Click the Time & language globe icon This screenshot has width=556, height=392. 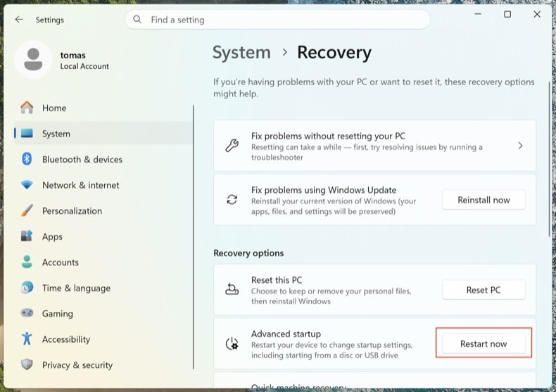[x=27, y=287]
